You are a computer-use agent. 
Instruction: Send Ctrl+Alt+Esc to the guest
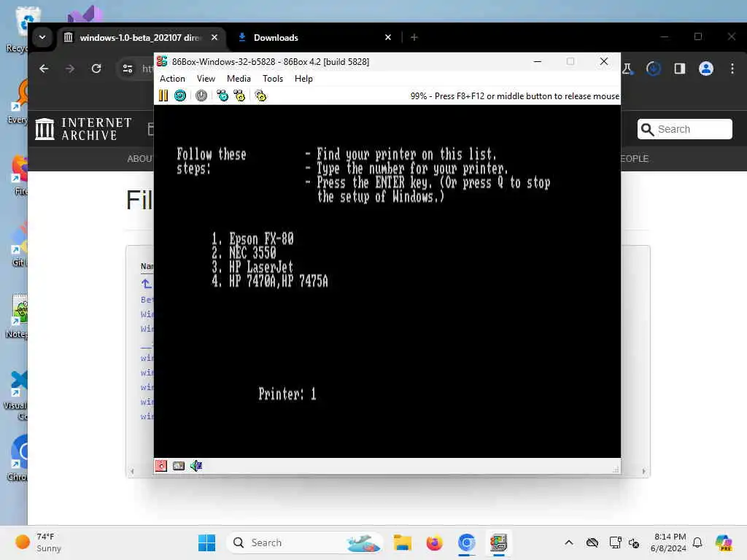(239, 96)
